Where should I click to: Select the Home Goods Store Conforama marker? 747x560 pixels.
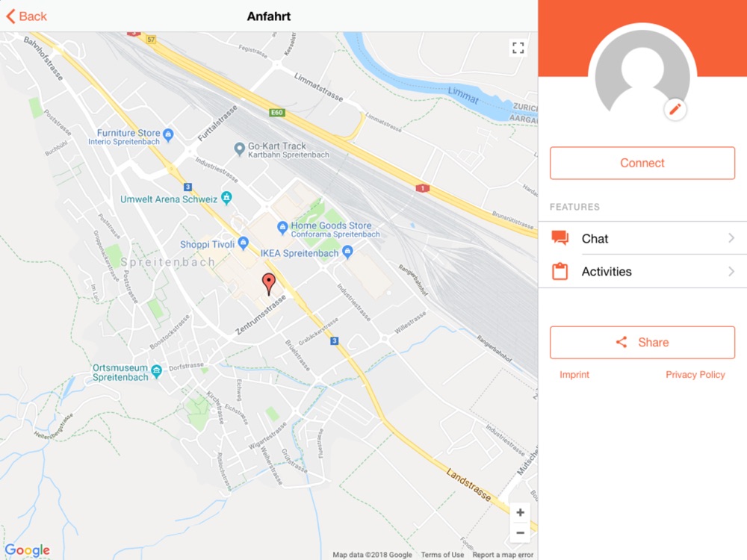point(282,228)
